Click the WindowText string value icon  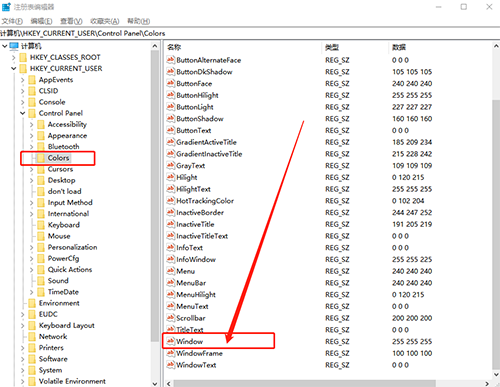click(x=171, y=365)
